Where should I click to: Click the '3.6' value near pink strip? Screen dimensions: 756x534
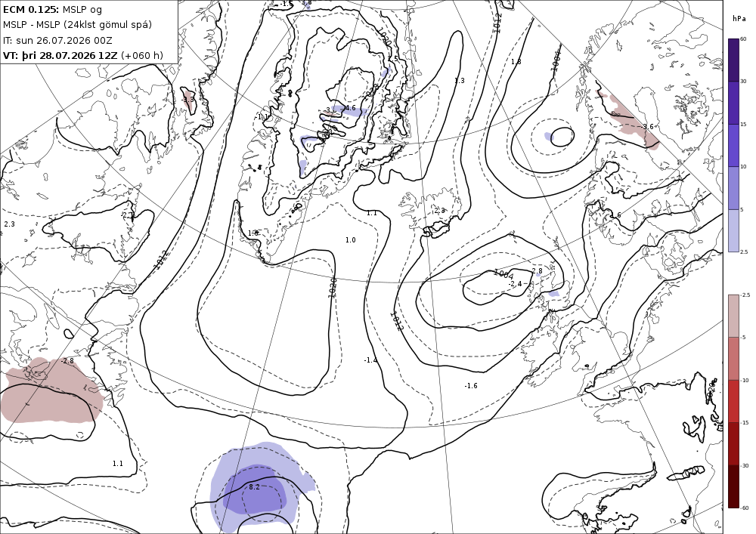648,127
